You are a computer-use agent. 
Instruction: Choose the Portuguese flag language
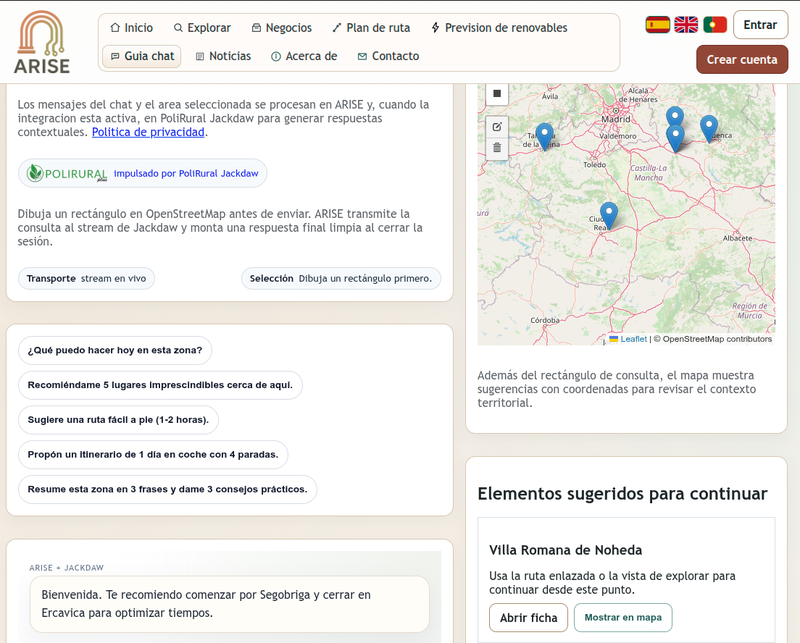click(x=715, y=25)
